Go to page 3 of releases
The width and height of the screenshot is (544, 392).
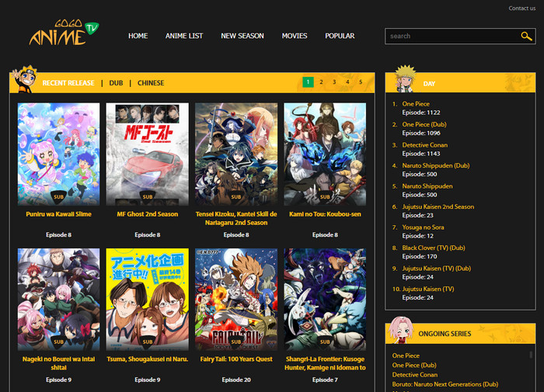[334, 82]
